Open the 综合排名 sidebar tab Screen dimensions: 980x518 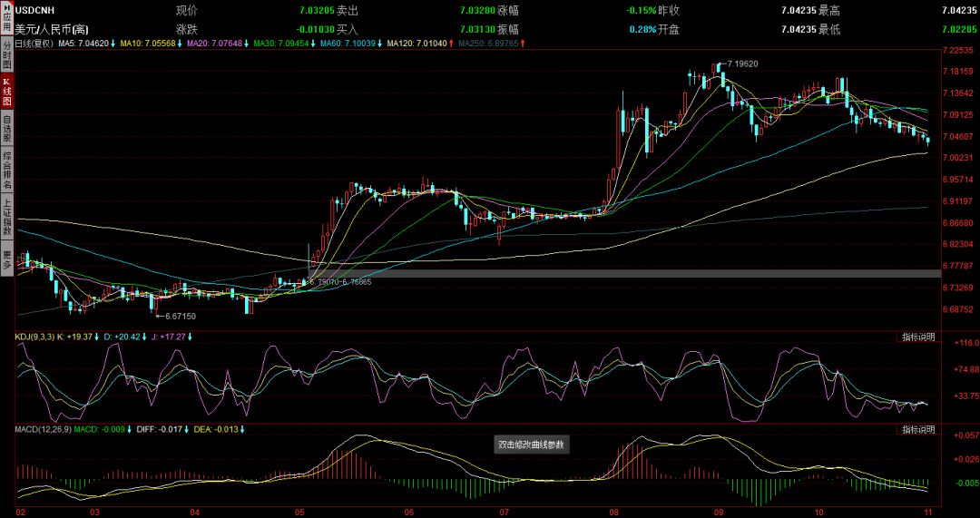(6, 170)
